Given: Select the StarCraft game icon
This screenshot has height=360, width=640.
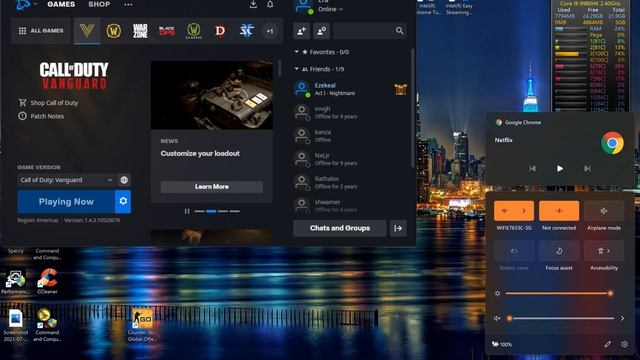Looking at the screenshot, I should pyautogui.click(x=247, y=31).
